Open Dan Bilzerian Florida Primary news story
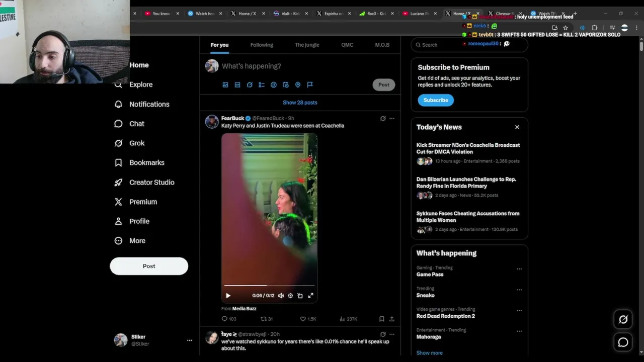The width and height of the screenshot is (644, 362). click(468, 187)
